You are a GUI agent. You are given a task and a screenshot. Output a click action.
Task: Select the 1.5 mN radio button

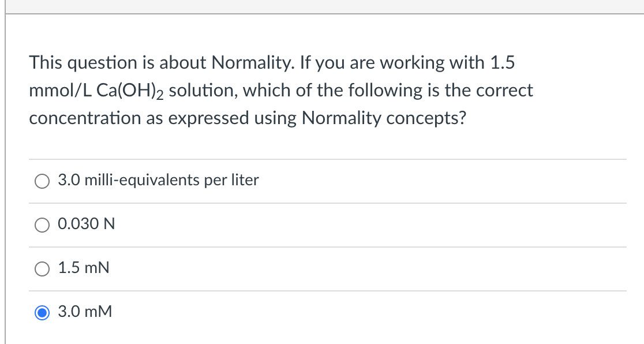(43, 269)
